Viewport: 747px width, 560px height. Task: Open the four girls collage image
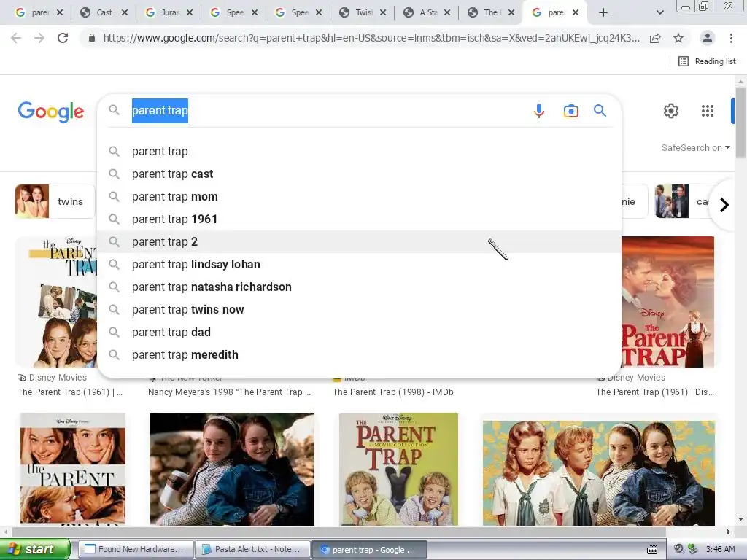tap(599, 472)
